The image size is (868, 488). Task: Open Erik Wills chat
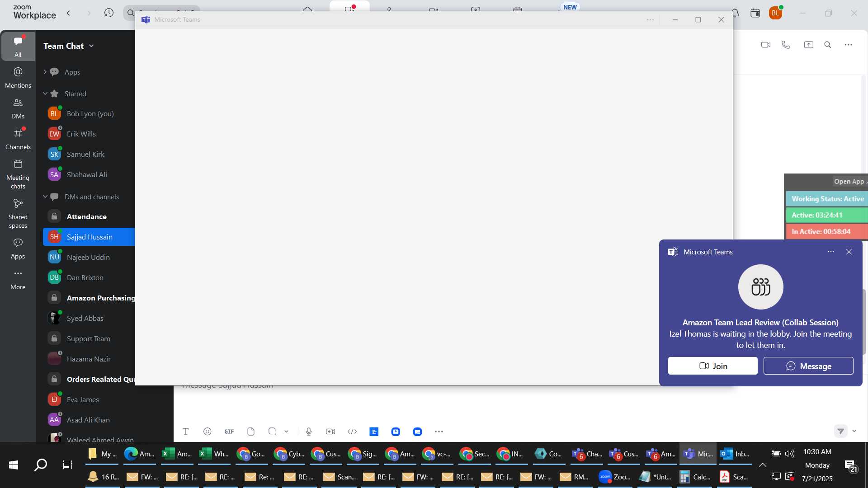tap(89, 134)
